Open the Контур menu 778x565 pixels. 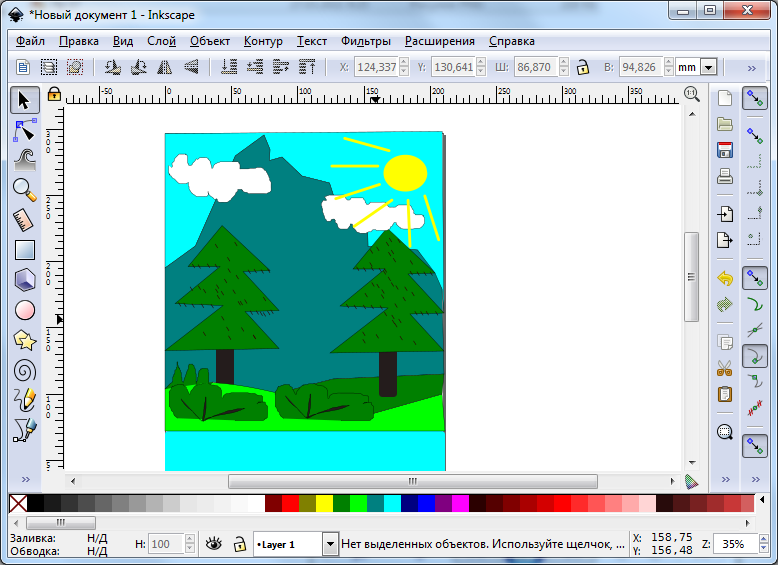pos(263,41)
